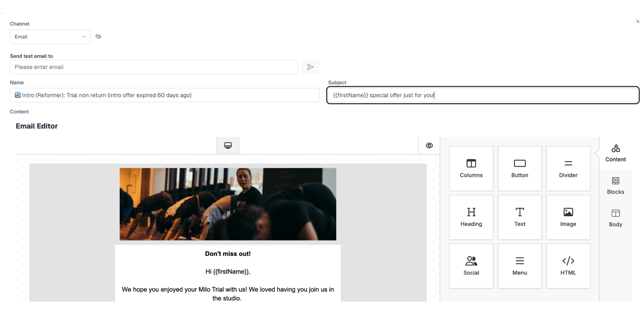Select the Menu content block
The width and height of the screenshot is (644, 330).
pos(520,266)
